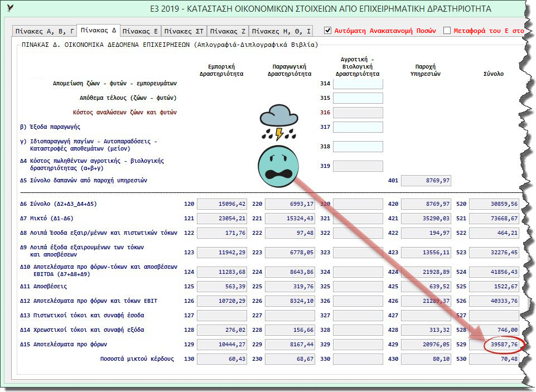536x392 pixels.
Task: Select field 521 showing 73668,67
Action: (494, 219)
